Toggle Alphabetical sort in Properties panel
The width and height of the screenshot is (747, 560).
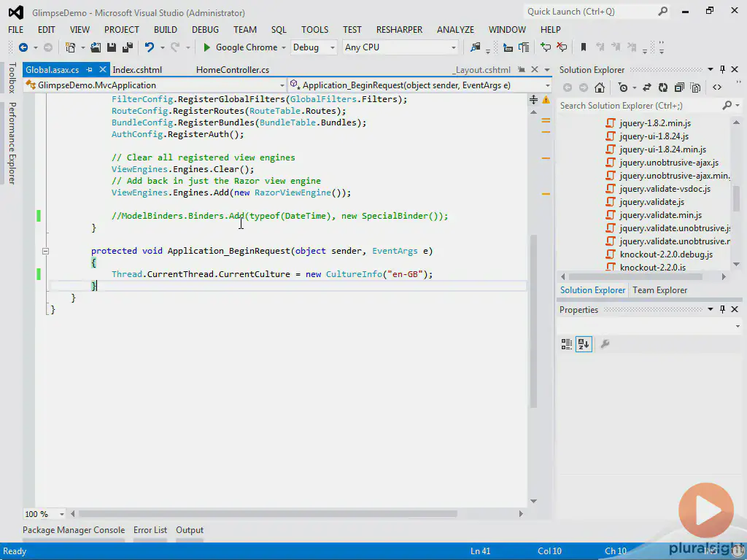click(584, 344)
